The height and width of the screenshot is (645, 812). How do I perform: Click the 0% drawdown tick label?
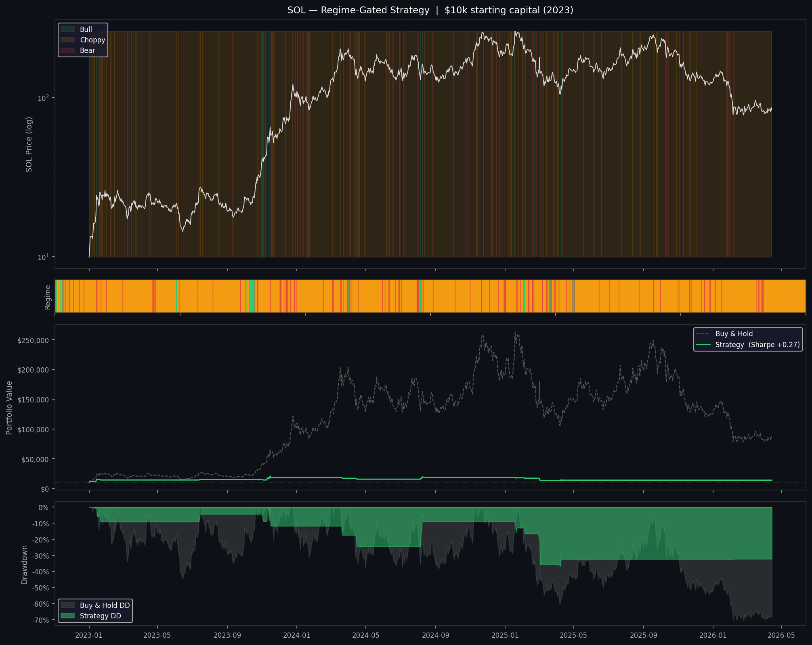point(44,507)
